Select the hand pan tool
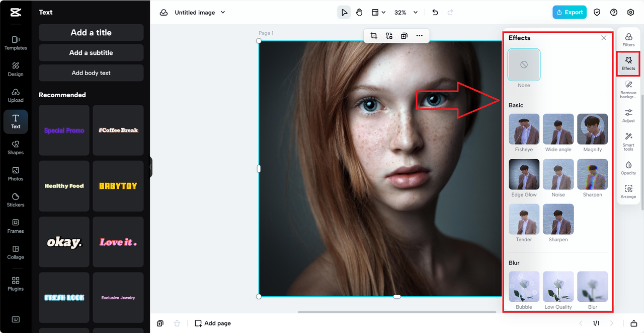644x333 pixels. (359, 12)
